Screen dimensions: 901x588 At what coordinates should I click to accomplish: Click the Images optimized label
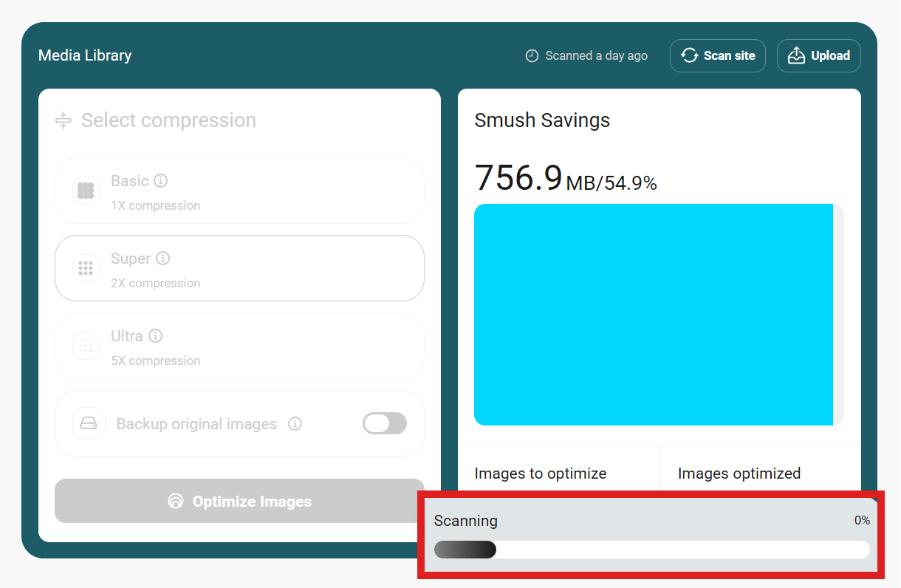tap(739, 474)
